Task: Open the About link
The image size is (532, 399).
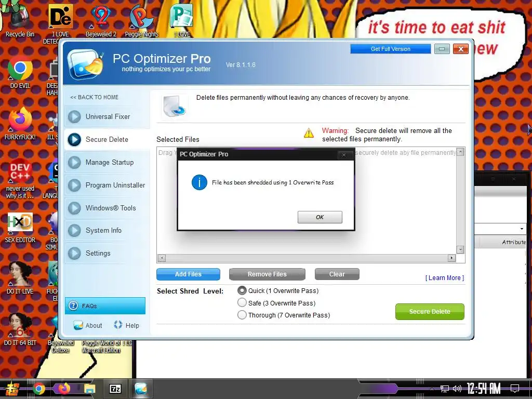Action: [x=94, y=325]
